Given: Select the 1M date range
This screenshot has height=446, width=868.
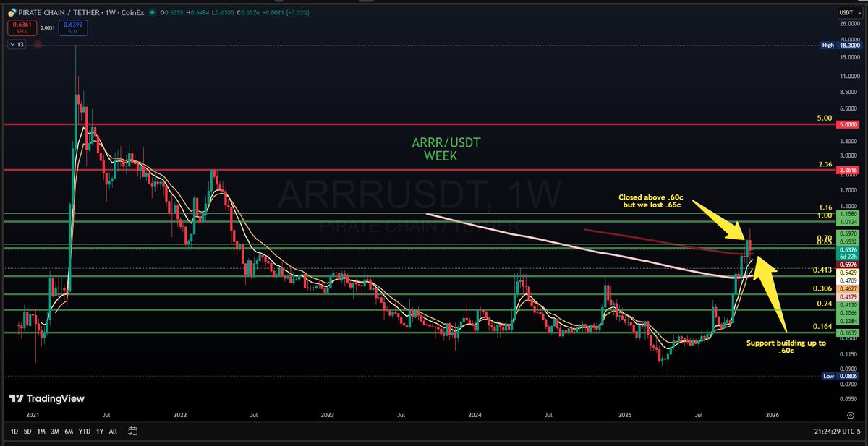Looking at the screenshot, I should (x=41, y=432).
